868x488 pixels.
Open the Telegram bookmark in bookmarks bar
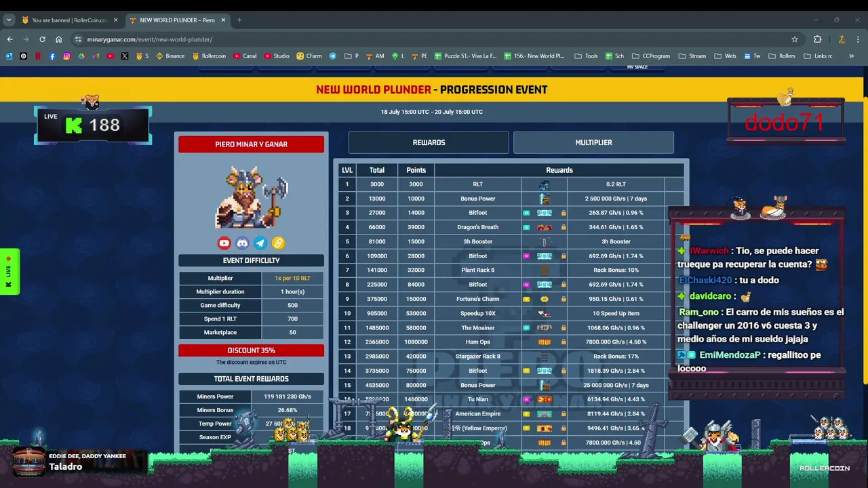pyautogui.click(x=333, y=56)
